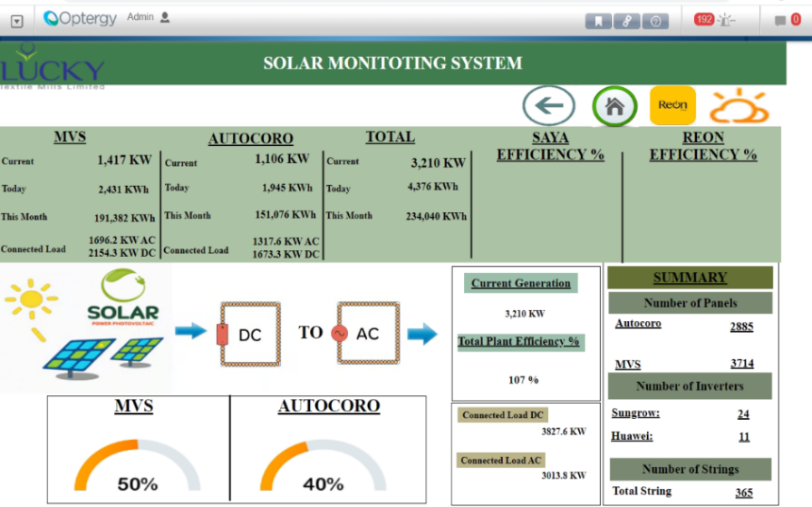Click the 107 % plant efficiency value

(x=524, y=380)
